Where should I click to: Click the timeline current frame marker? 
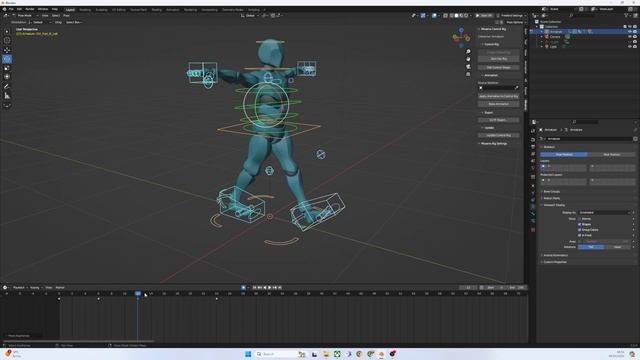point(138,293)
